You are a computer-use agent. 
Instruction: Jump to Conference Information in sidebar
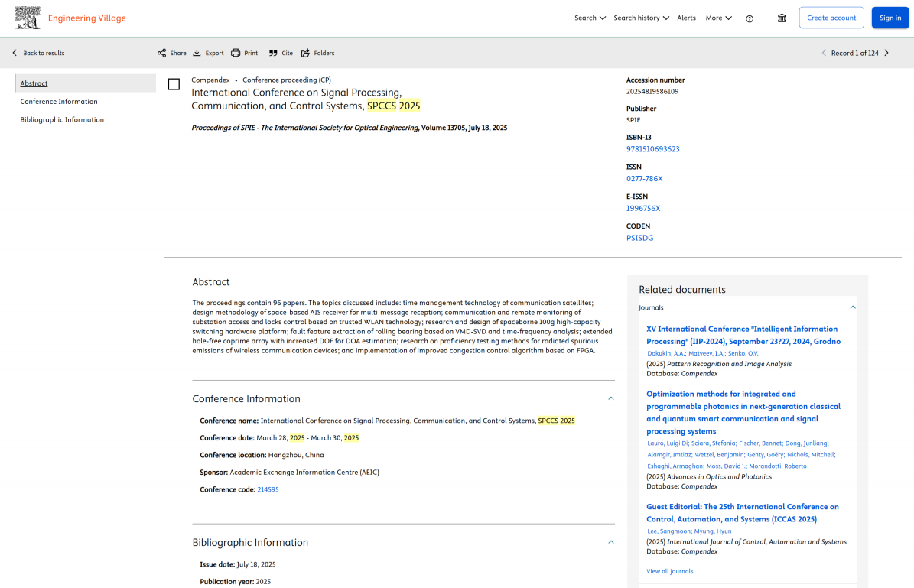click(x=59, y=102)
